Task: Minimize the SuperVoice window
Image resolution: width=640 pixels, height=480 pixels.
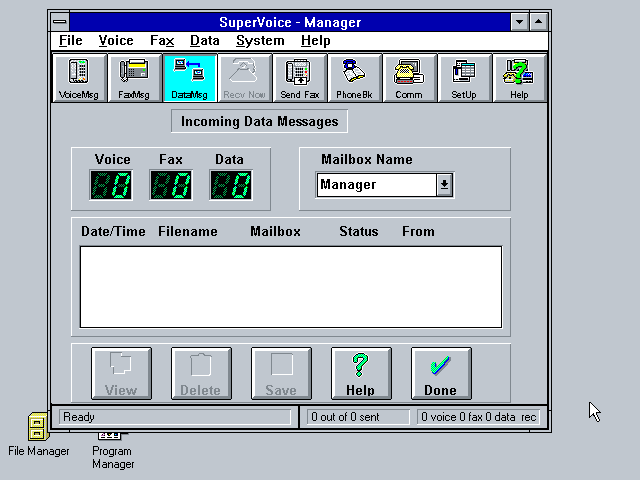Action: pos(520,22)
